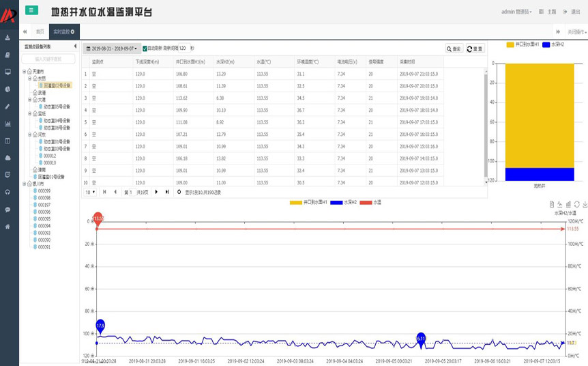Click the cloud icon in left sidebar

[8, 158]
